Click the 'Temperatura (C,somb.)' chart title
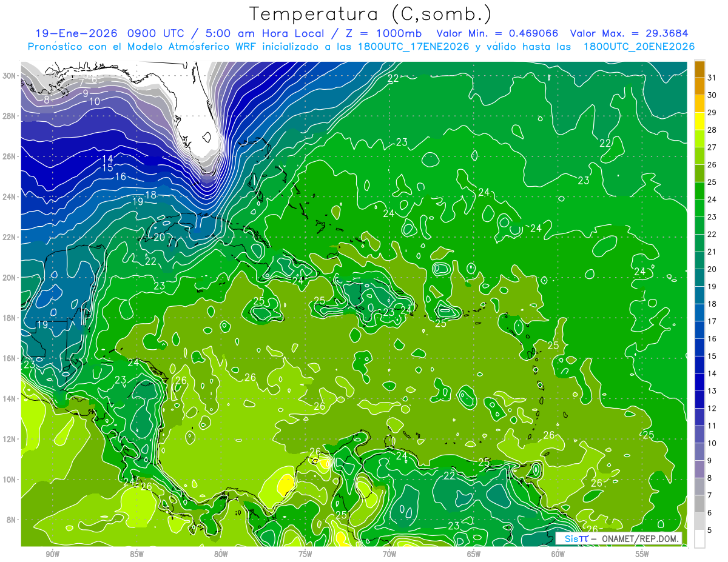This screenshot has width=728, height=562. pyautogui.click(x=371, y=13)
